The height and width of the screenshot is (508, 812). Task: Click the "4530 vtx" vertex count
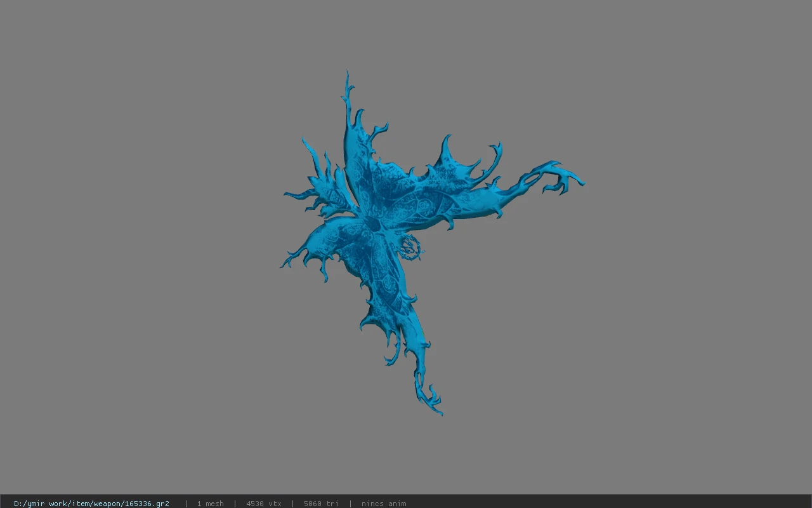tap(264, 504)
